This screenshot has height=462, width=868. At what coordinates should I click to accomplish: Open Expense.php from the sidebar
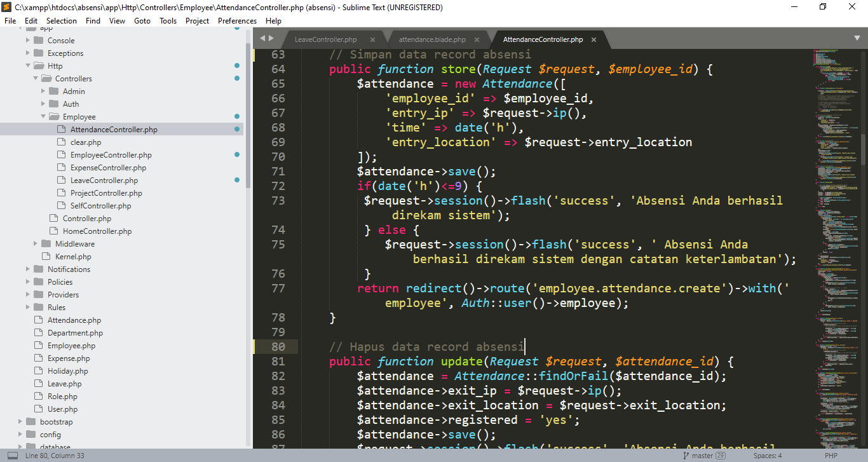[x=69, y=358]
